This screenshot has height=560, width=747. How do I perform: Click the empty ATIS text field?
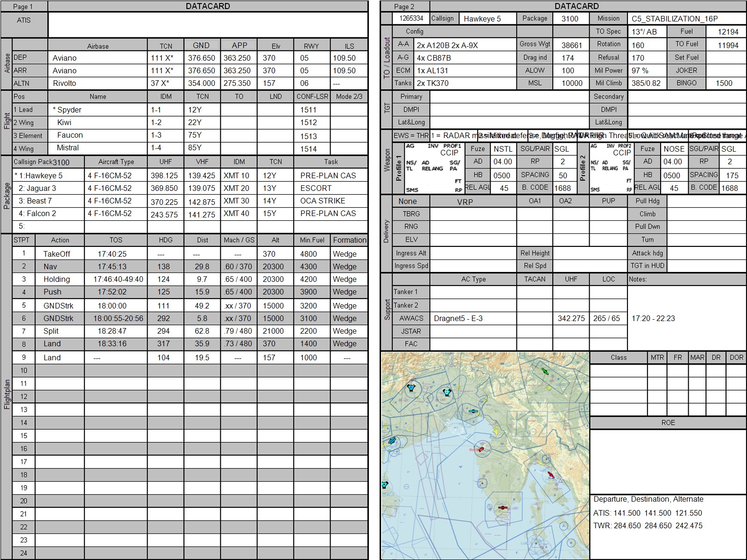point(208,25)
